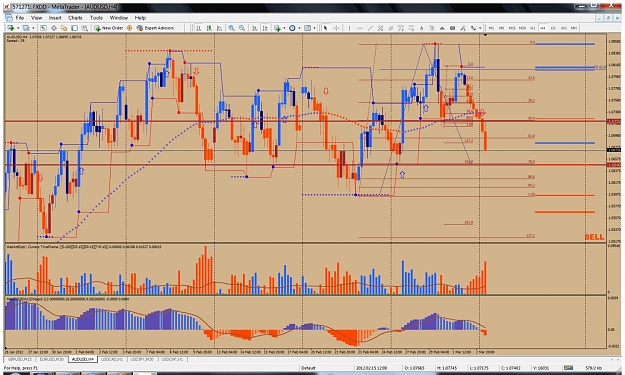Click the Templates toolbar icon
625x375 pixels.
pyautogui.click(x=307, y=28)
